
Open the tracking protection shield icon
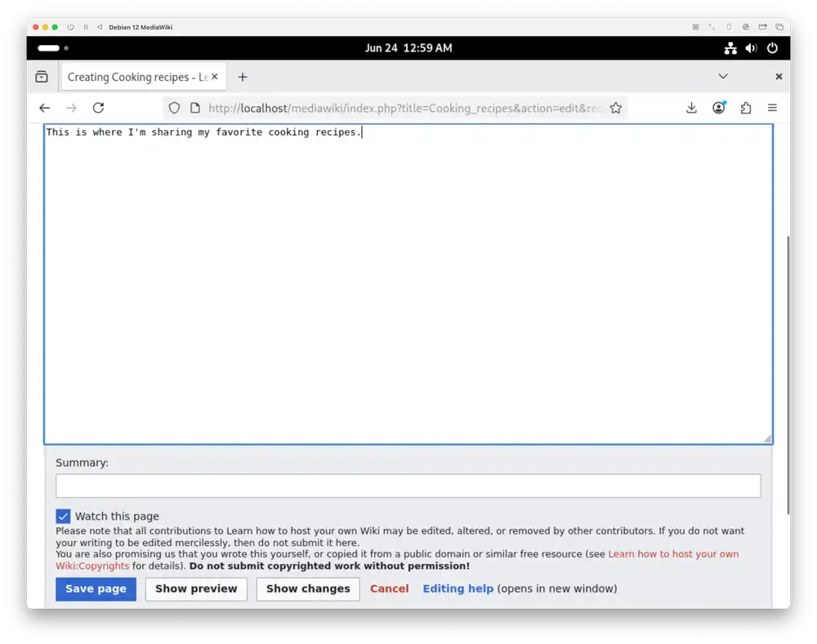click(x=174, y=108)
